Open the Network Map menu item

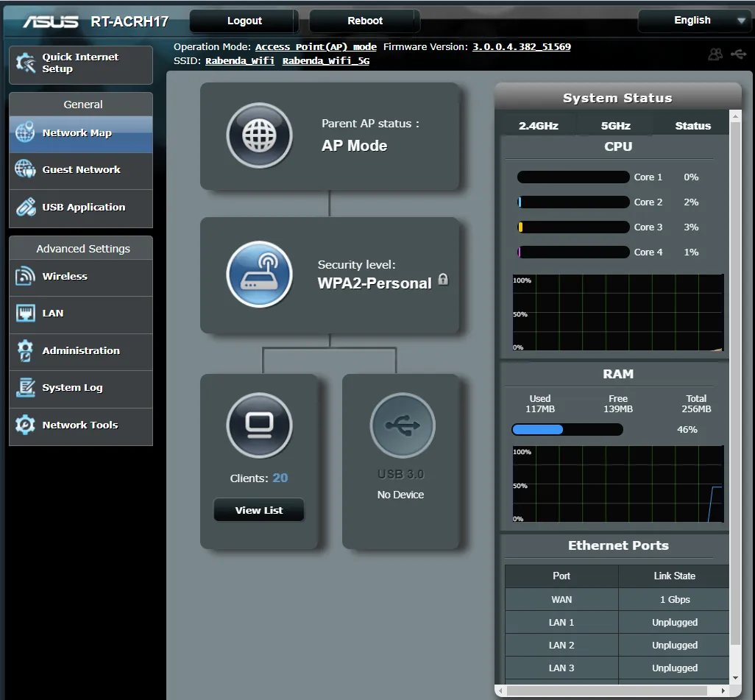point(81,132)
